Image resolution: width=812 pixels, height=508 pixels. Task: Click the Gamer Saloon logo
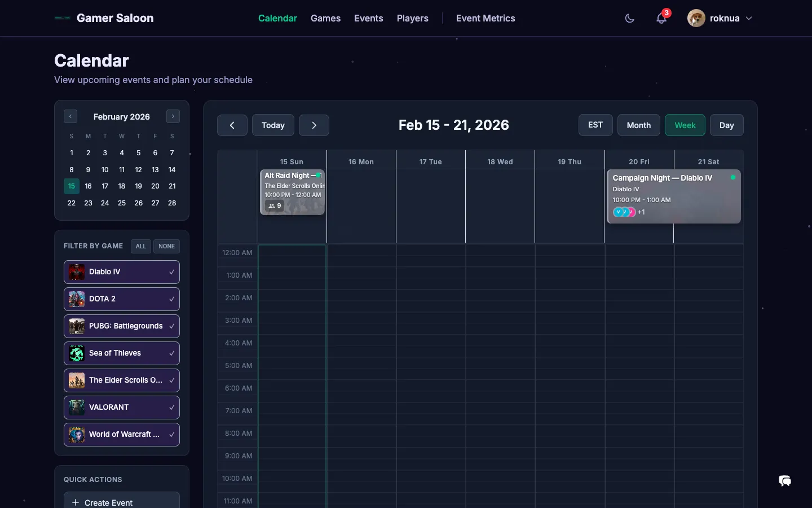pos(104,18)
